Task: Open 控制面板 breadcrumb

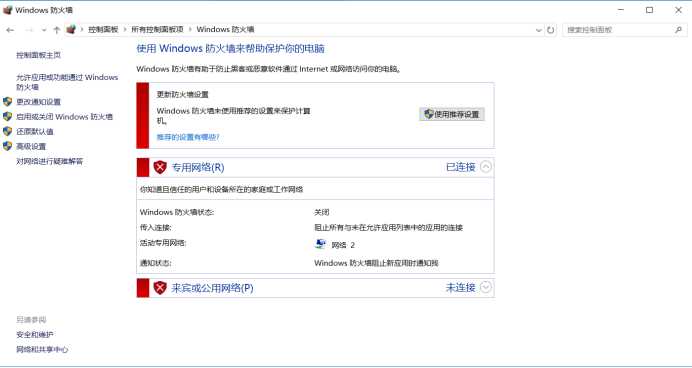Action: point(103,30)
